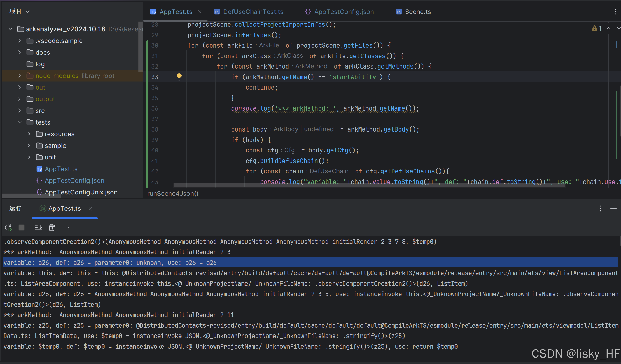Minimize the Run tool window panel
Screen dimensions: 621x364
[x=613, y=208]
